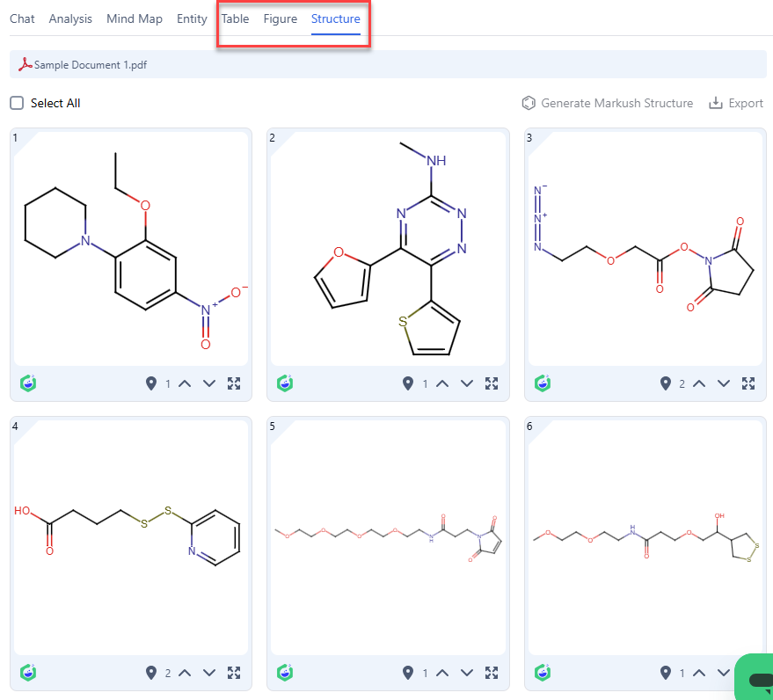The image size is (773, 700).
Task: Select the triazine molecule thumbnail in card 2
Action: click(x=388, y=248)
